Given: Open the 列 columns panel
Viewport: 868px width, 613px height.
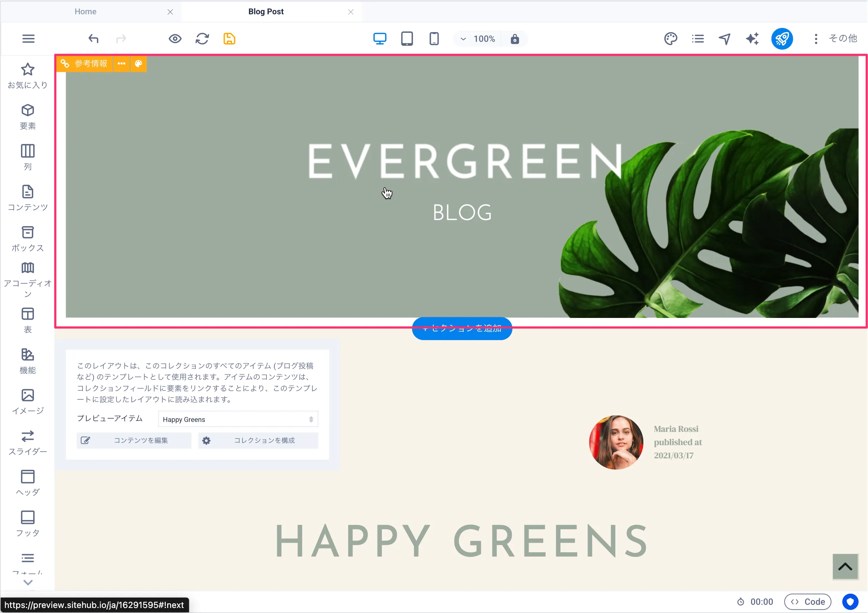Looking at the screenshot, I should click(x=28, y=157).
